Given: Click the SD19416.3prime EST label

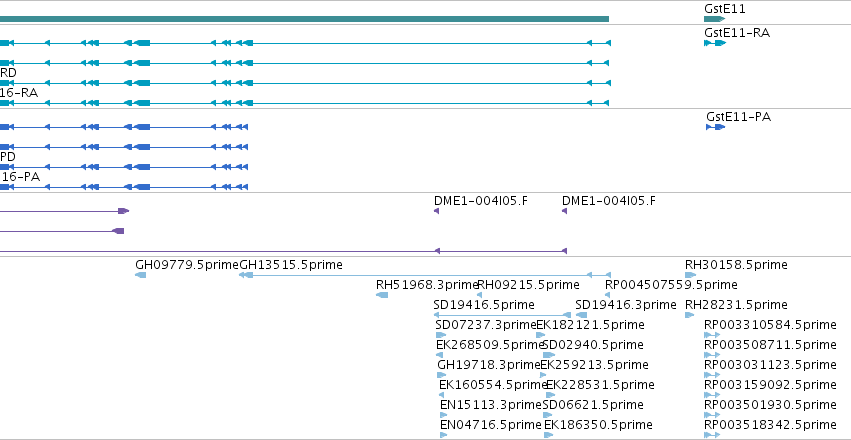Looking at the screenshot, I should pyautogui.click(x=626, y=305).
